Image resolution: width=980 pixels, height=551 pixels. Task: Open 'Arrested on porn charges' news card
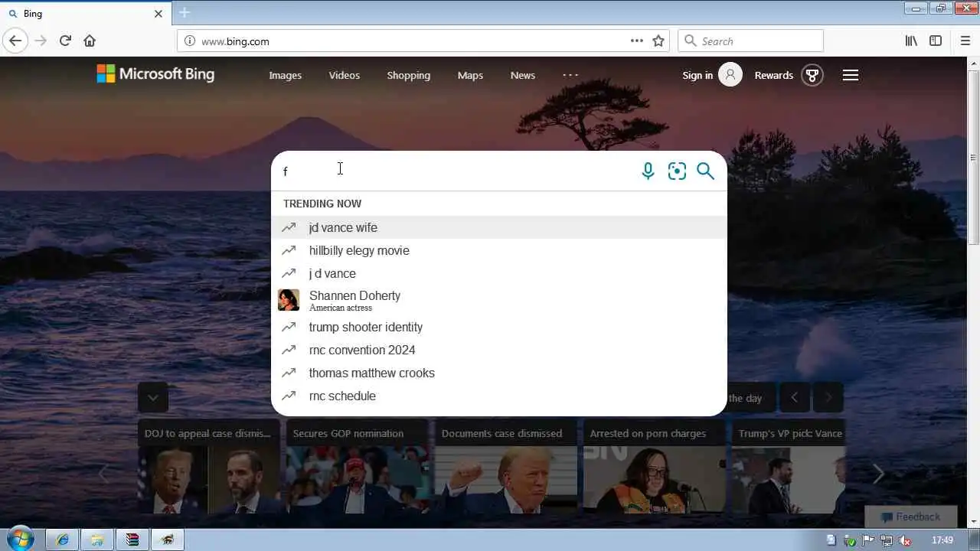coord(654,465)
